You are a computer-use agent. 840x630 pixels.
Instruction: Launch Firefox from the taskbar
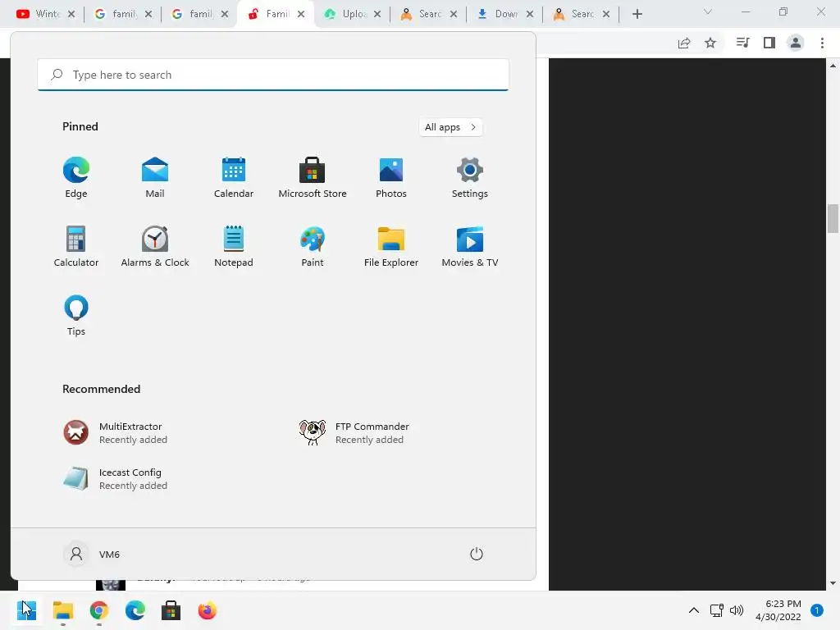click(x=208, y=610)
